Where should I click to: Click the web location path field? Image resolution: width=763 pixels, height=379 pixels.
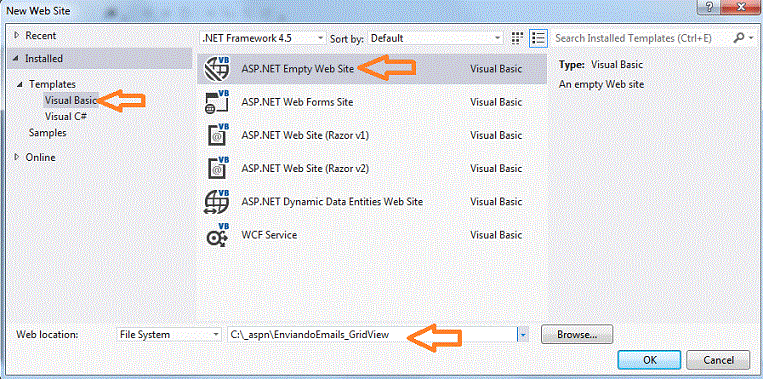pyautogui.click(x=372, y=335)
